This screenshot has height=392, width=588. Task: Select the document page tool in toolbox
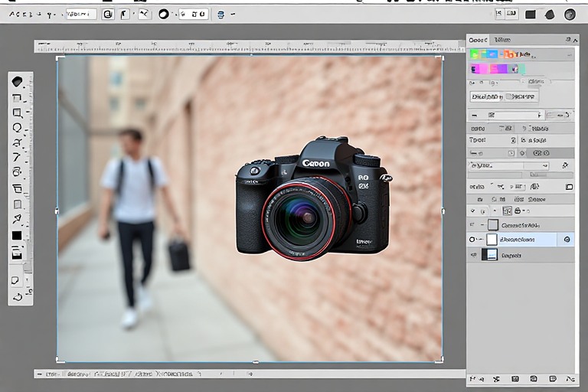point(18,204)
